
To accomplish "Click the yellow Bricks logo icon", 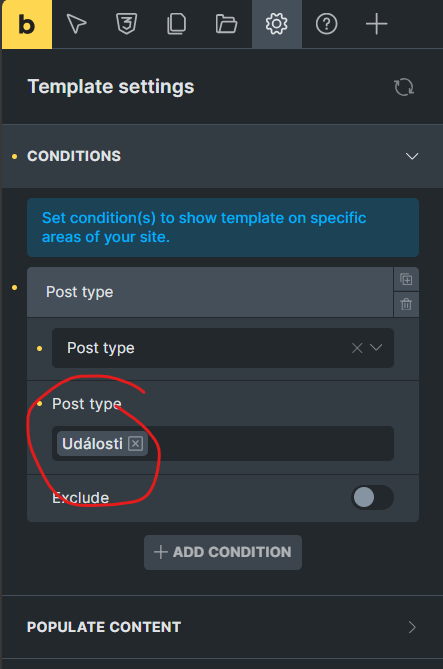I will coord(27,24).
